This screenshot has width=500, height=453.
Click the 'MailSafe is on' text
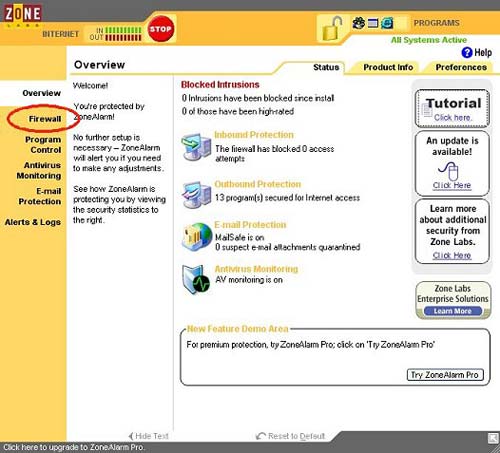coord(240,237)
